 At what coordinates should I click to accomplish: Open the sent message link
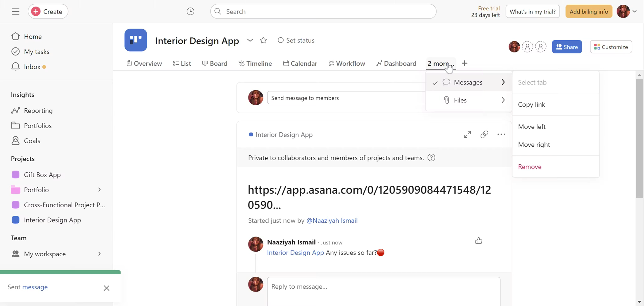[35, 287]
